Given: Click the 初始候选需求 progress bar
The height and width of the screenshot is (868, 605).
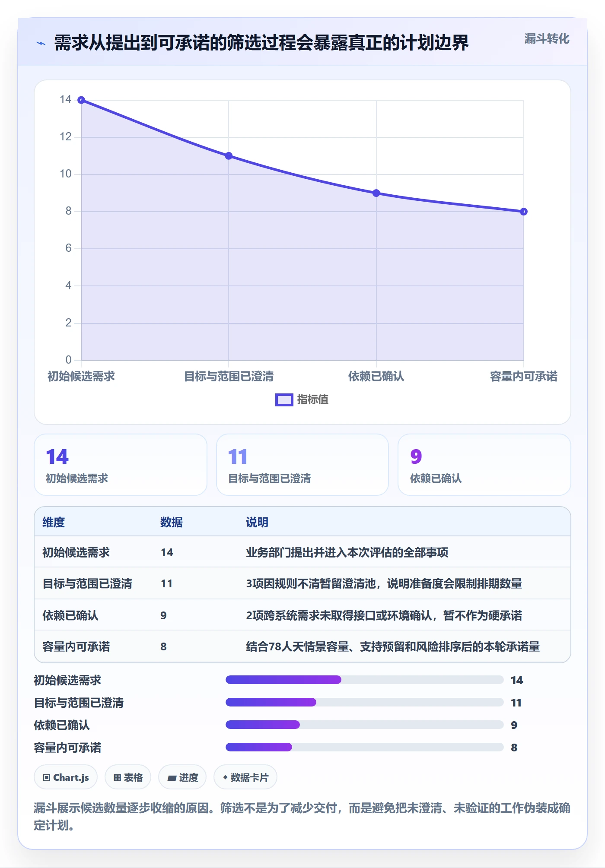Looking at the screenshot, I should point(365,680).
